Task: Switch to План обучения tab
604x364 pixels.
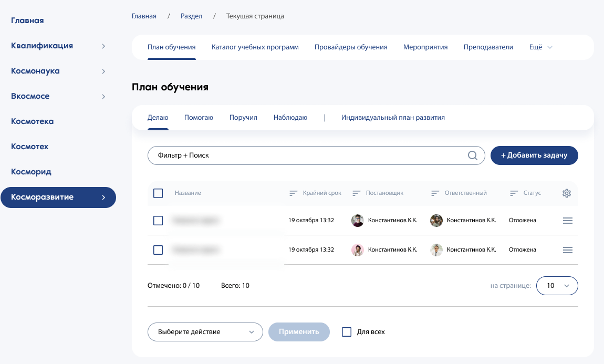Action: tap(171, 47)
